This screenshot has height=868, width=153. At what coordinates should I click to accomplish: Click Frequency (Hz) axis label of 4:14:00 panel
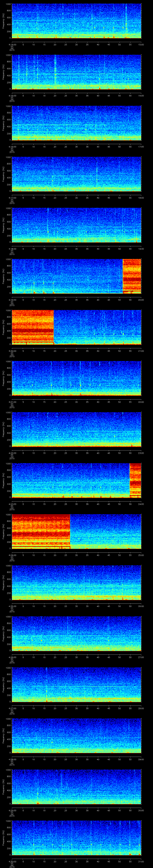[3, 21]
